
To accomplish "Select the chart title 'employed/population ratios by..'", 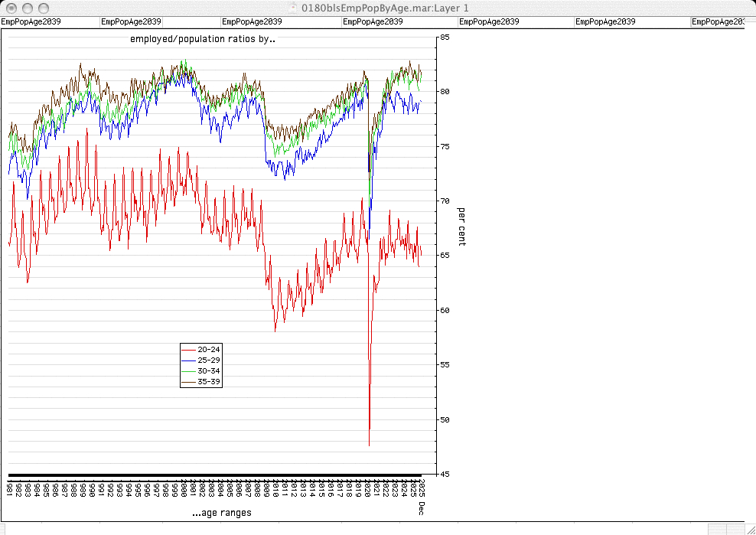I will [202, 38].
